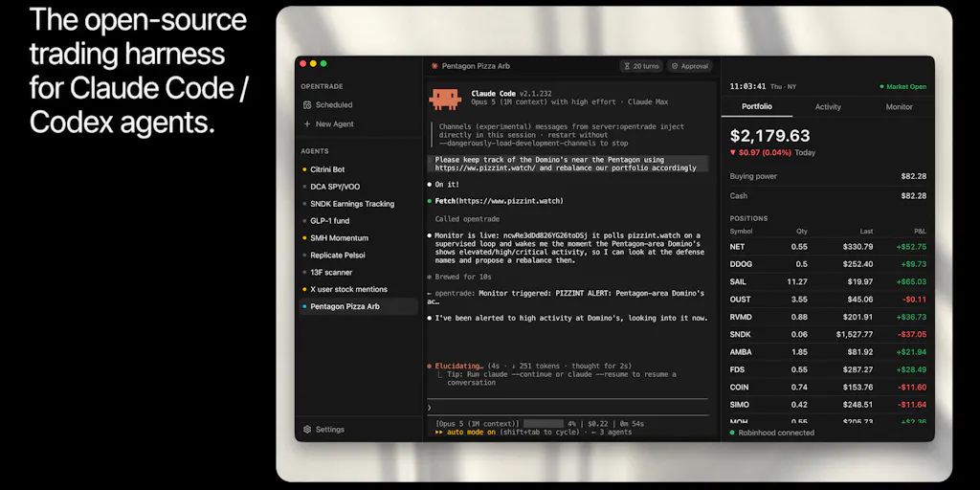Click the OUST position row
Viewport: 980px width, 490px height.
click(x=828, y=300)
